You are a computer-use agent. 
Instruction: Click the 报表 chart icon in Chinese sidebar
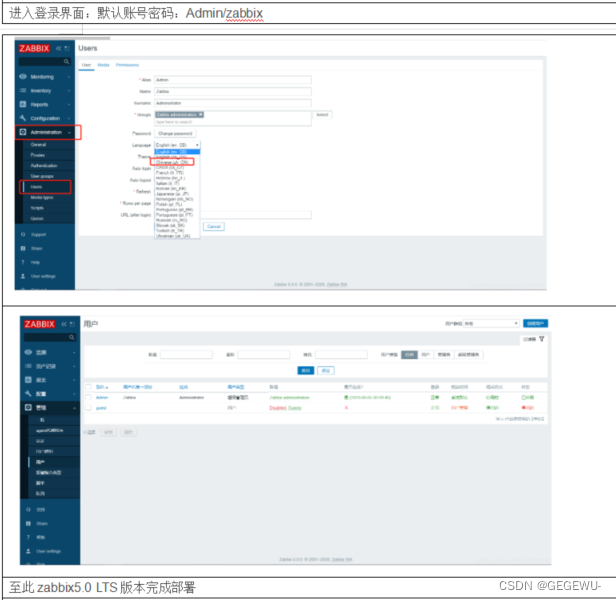[x=28, y=380]
